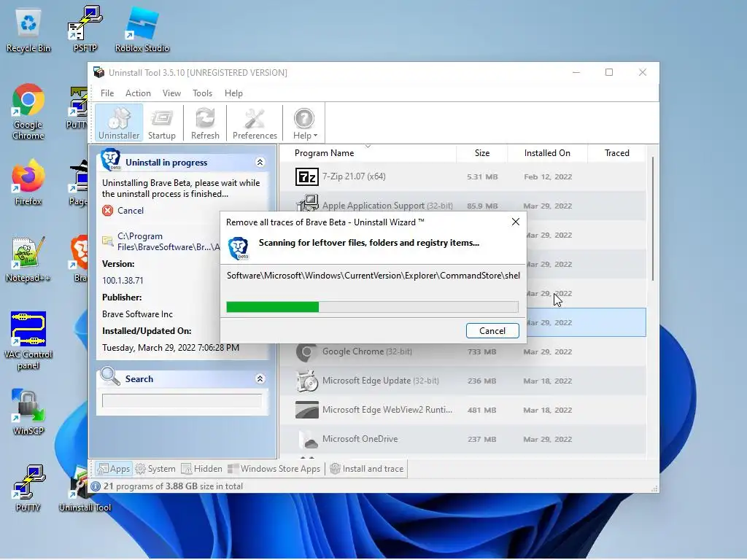Cancel the uninstall in the left panel

click(x=130, y=211)
